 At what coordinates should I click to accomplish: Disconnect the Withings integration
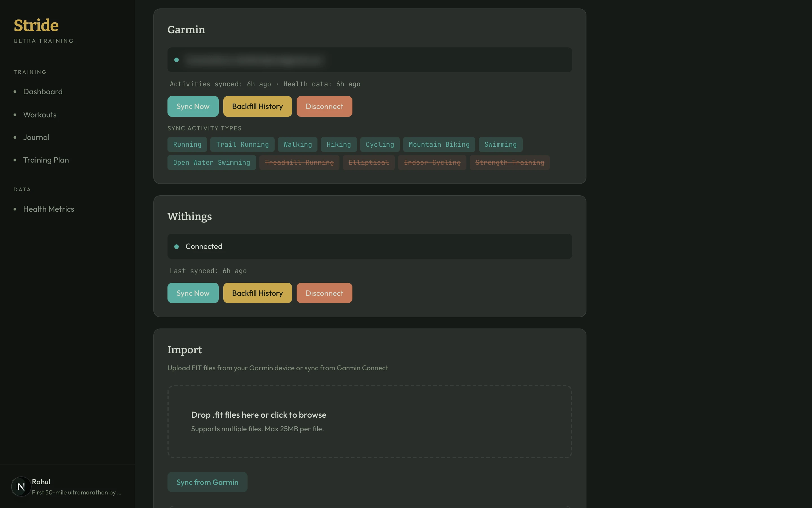[x=324, y=293]
